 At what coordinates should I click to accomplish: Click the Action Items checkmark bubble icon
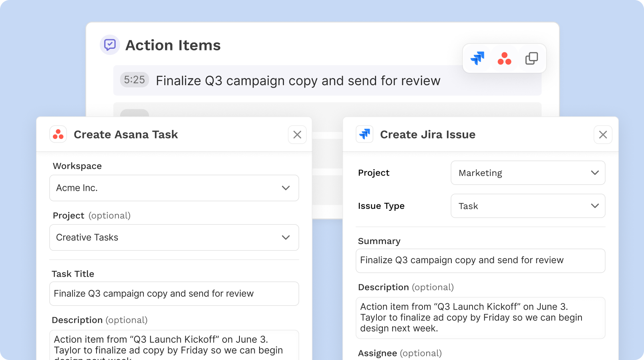point(110,45)
